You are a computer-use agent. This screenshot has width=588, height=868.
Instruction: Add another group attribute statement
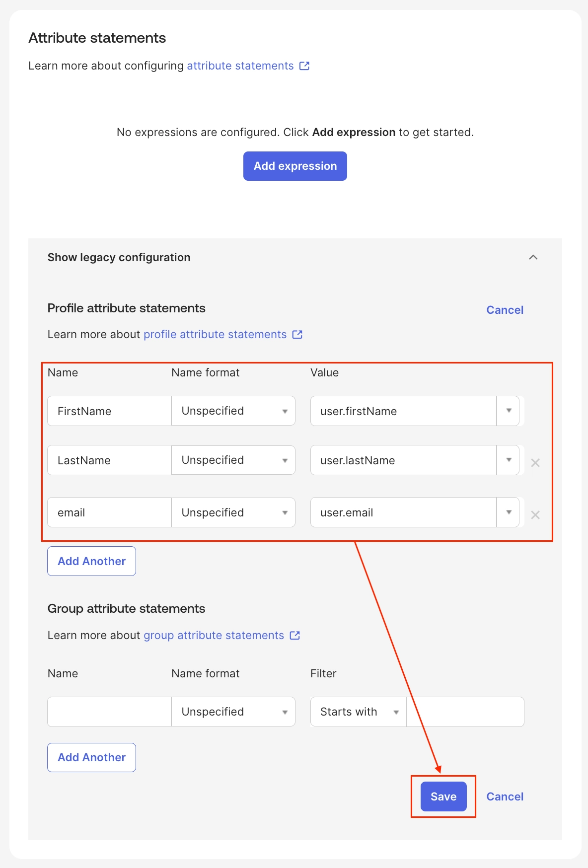click(x=92, y=757)
